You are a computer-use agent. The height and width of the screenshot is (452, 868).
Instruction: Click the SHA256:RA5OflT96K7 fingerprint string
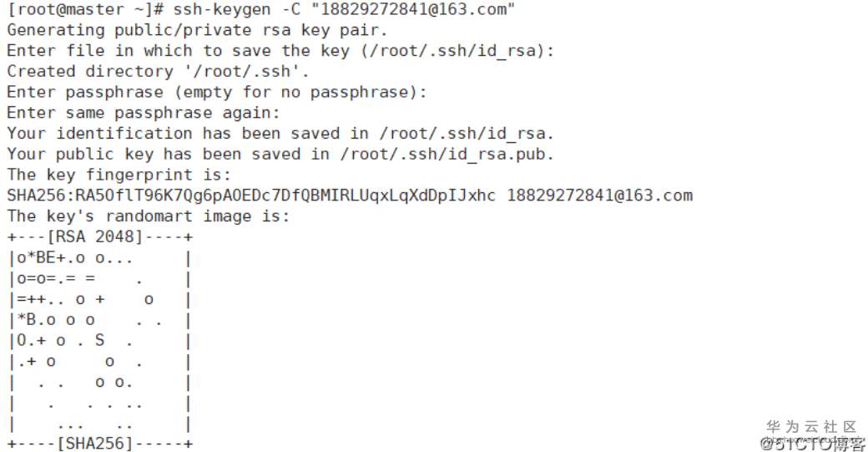tap(251, 196)
